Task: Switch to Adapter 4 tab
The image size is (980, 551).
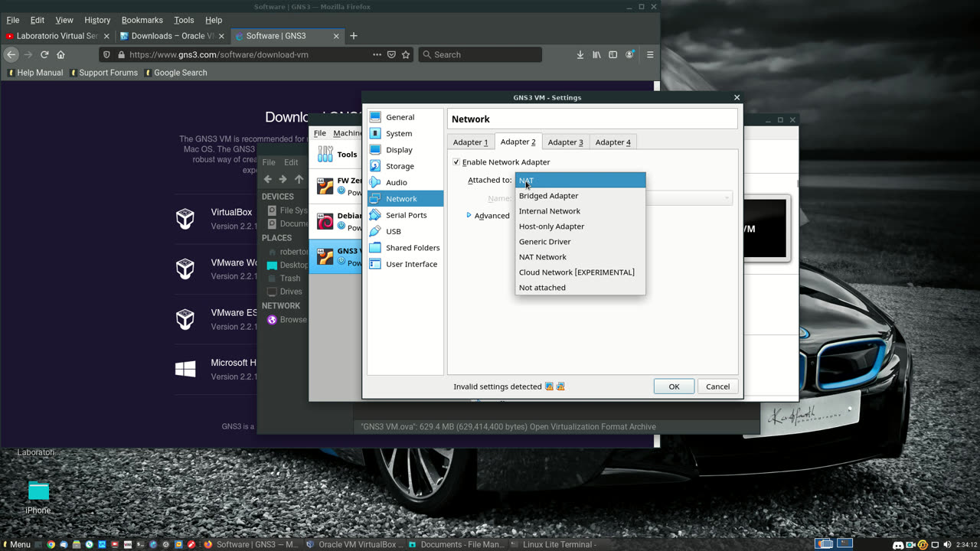Action: coord(613,142)
